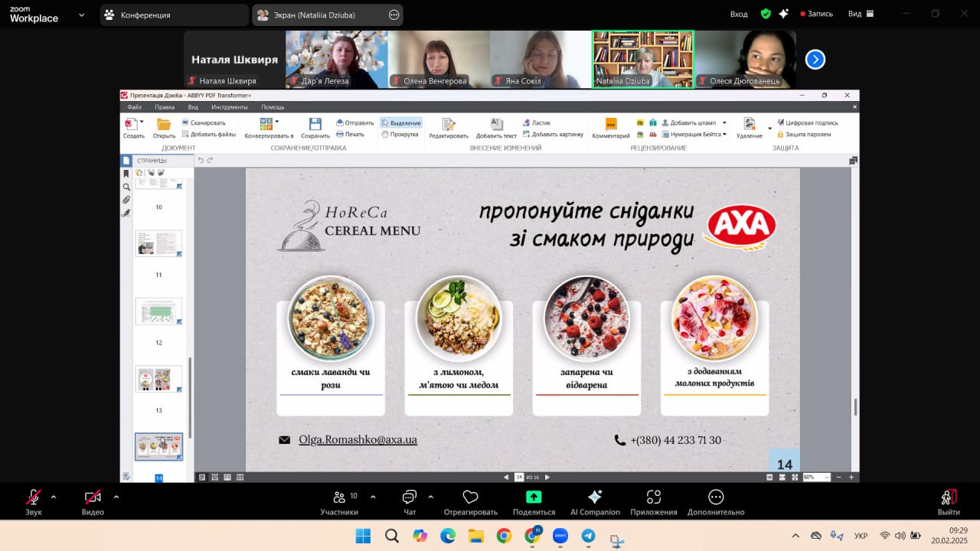This screenshot has width=980, height=551.
Task: Go to the next page arrow
Action: 547,477
